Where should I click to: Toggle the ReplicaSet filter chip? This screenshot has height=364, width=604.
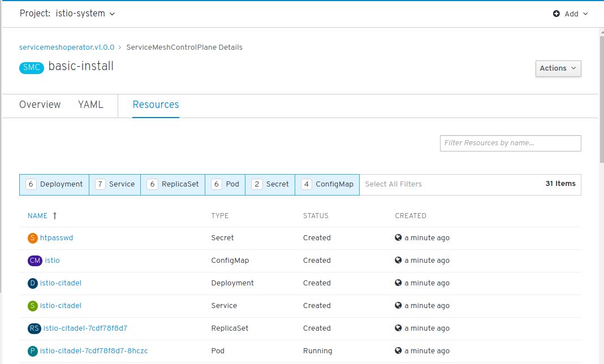[x=173, y=184]
